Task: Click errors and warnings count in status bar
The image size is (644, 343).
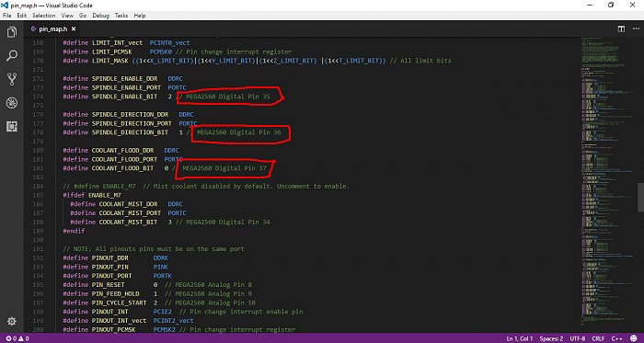Action: click(17, 339)
